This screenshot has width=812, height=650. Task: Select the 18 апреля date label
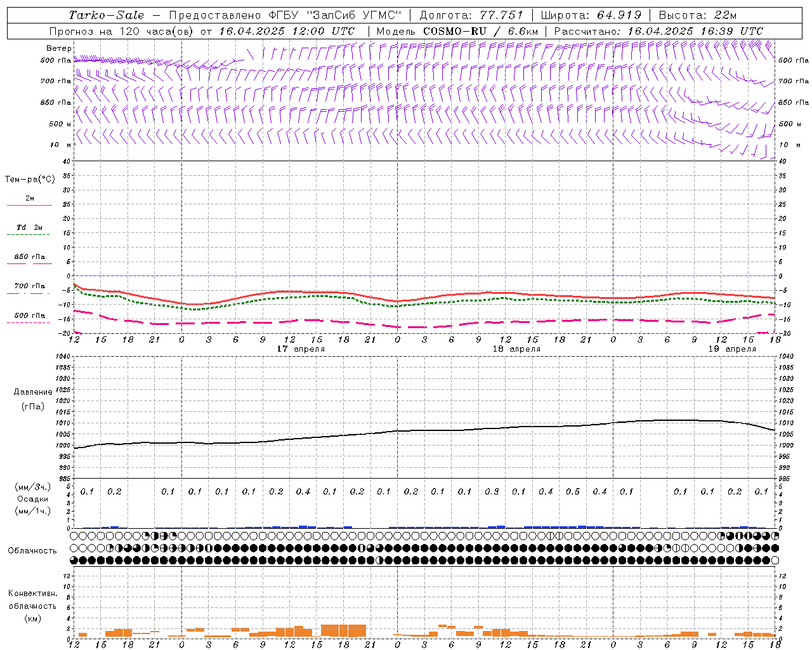coord(516,349)
